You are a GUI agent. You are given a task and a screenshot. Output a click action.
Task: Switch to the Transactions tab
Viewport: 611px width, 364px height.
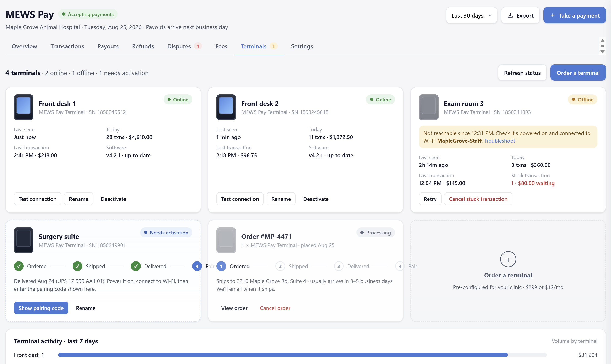pyautogui.click(x=67, y=46)
